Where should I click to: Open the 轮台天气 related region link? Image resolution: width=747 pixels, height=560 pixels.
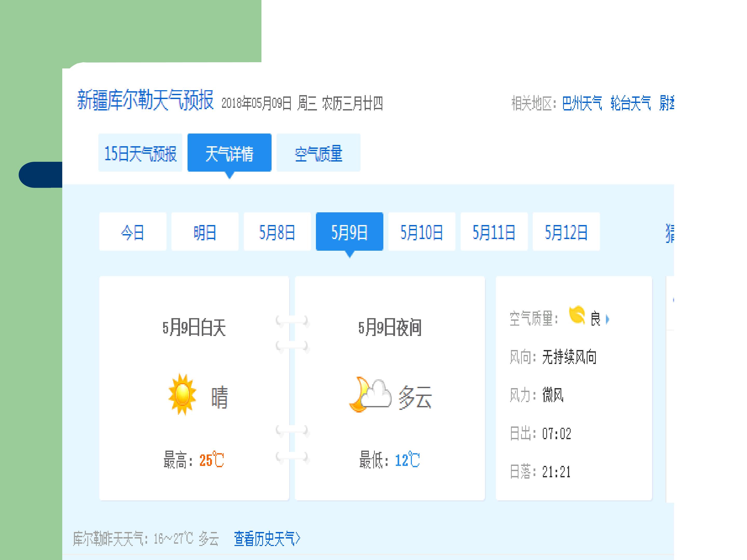[631, 103]
